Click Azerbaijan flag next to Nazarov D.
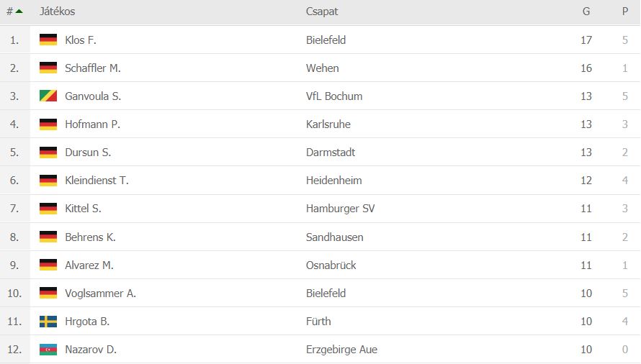The width and height of the screenshot is (641, 364). click(48, 350)
